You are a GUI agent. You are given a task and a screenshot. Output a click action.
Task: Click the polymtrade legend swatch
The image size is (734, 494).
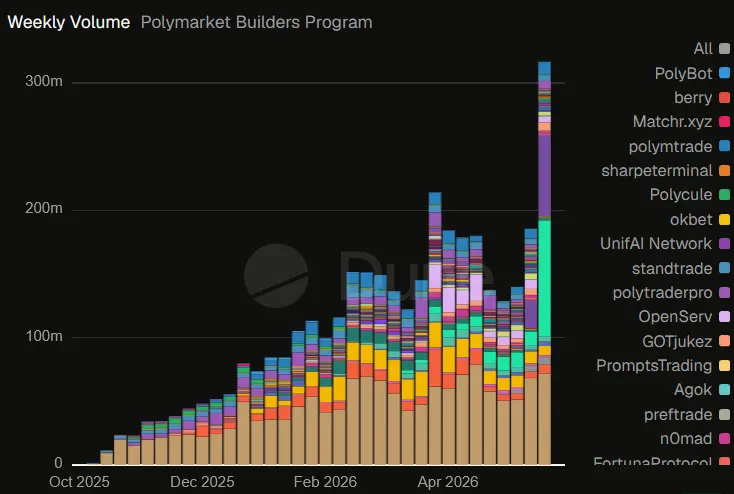click(x=724, y=146)
